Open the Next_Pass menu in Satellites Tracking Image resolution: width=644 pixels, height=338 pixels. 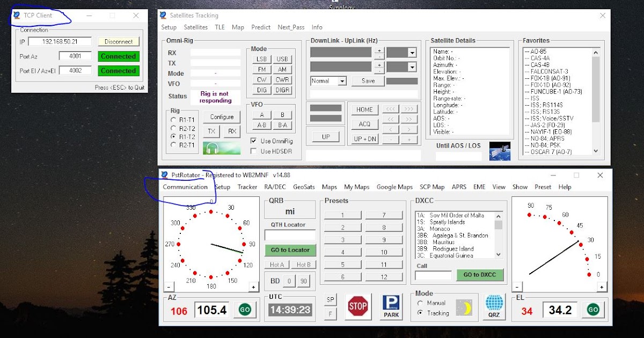click(291, 27)
